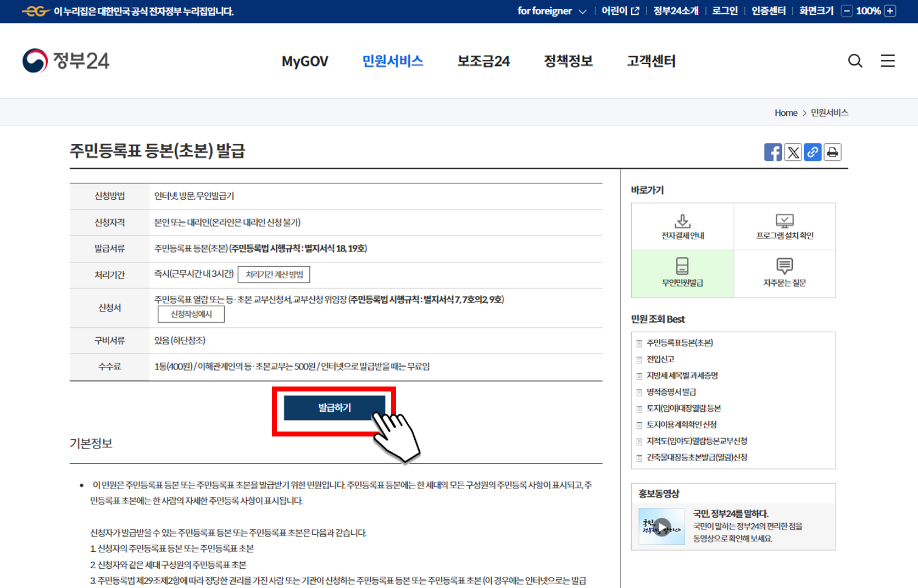Open the site search
Viewport: 918px width, 588px height.
(855, 60)
